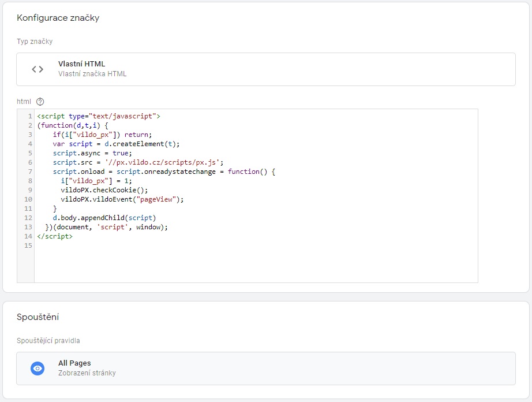Click the script.onload onreadystatechange line
Screen dimensions: 532x402
coord(164,172)
